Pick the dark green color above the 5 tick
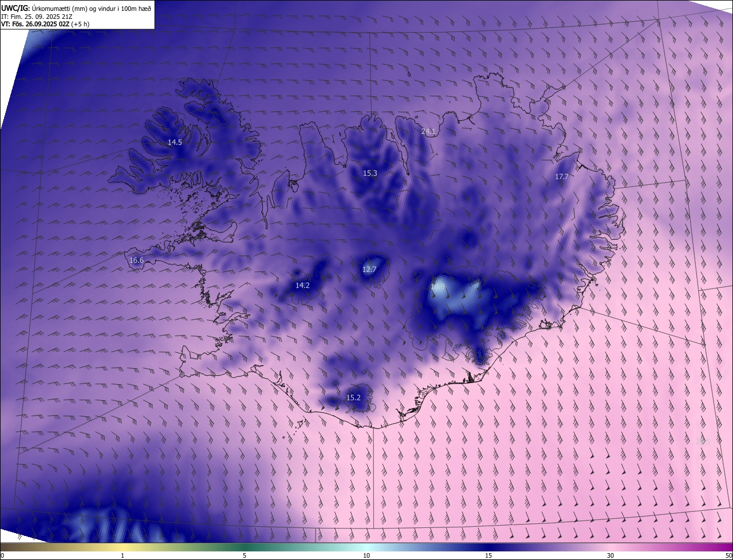733x560 pixels. pos(245,547)
